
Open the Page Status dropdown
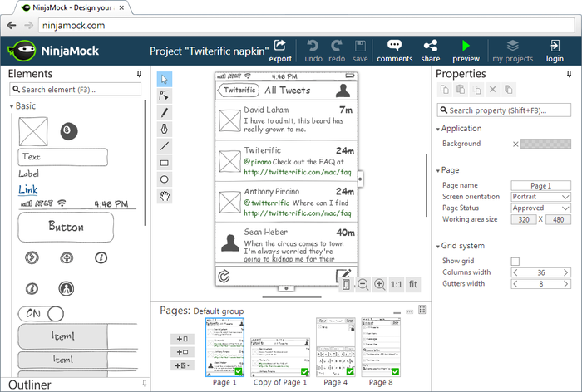point(540,208)
